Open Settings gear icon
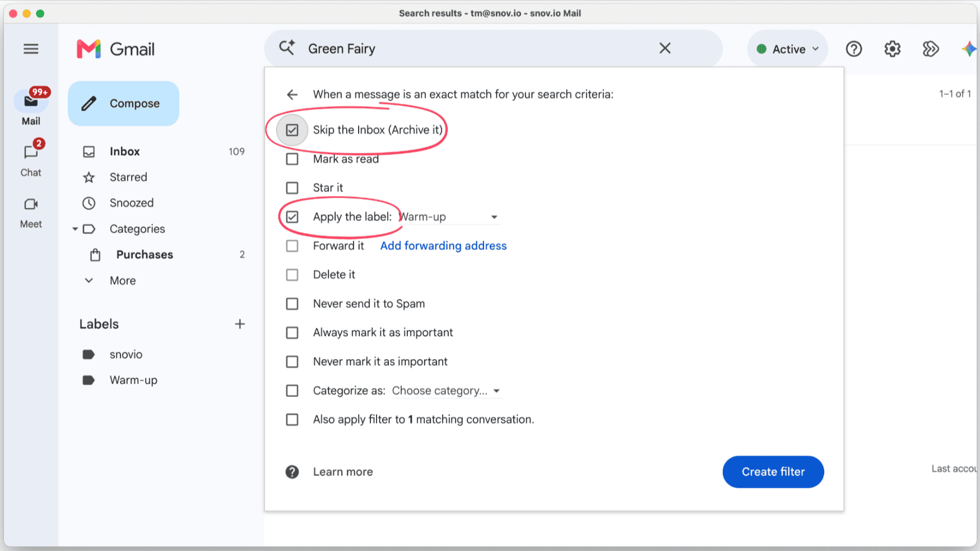Viewport: 980px width, 551px height. pos(892,49)
